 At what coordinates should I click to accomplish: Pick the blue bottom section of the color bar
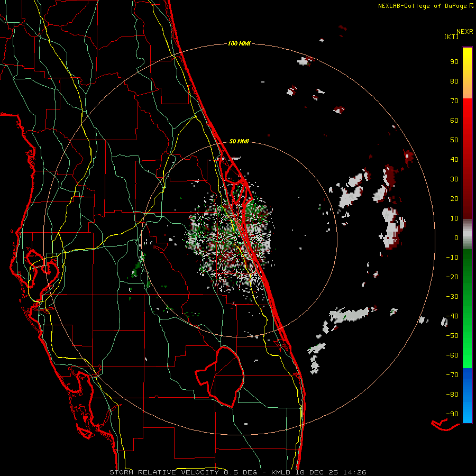467,396
